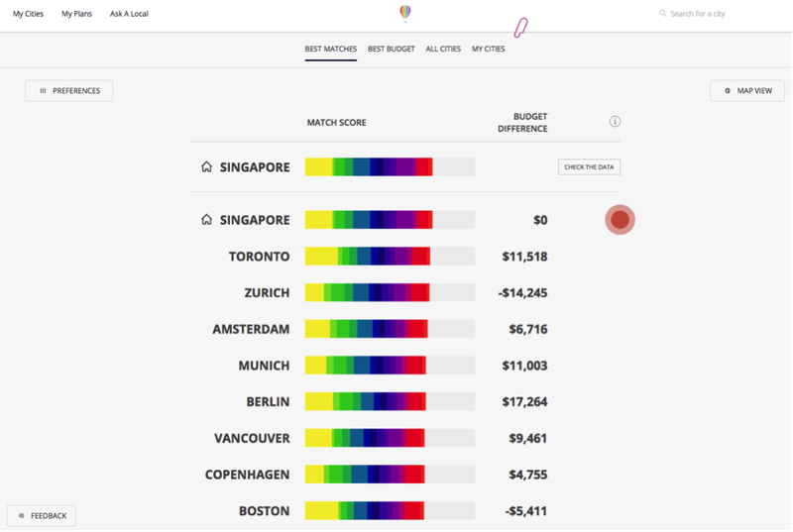Select Toronto city name
The image size is (793, 532).
[x=260, y=257]
